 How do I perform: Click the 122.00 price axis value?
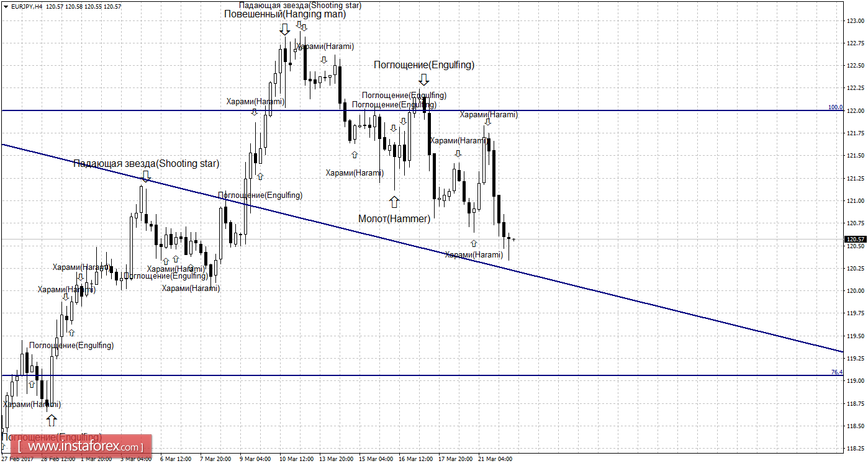854,111
